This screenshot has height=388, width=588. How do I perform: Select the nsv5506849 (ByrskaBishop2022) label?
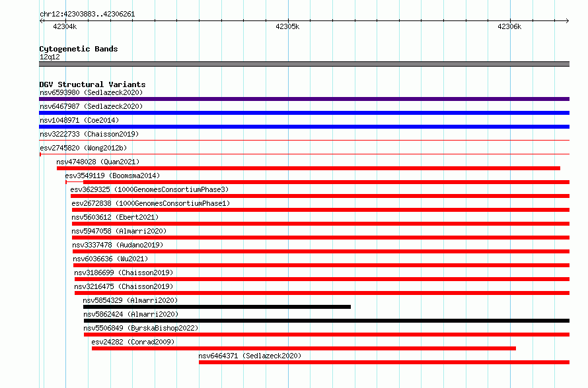pos(141,328)
